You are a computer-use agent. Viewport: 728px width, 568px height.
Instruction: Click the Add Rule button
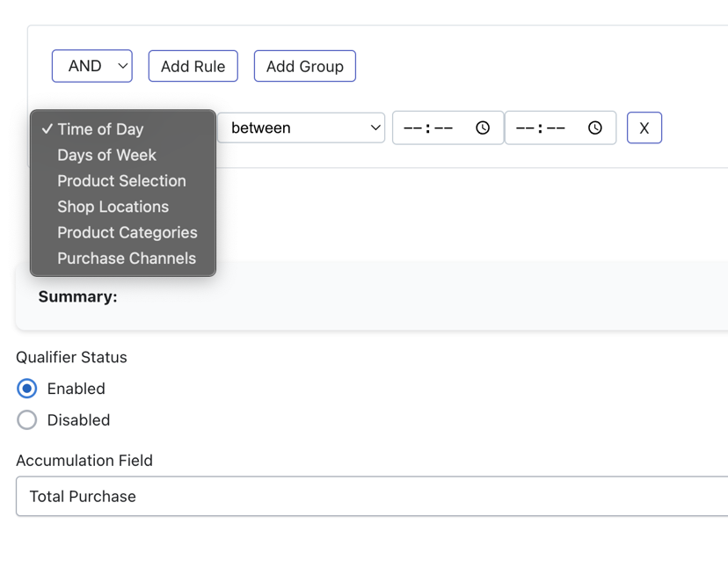coord(193,66)
